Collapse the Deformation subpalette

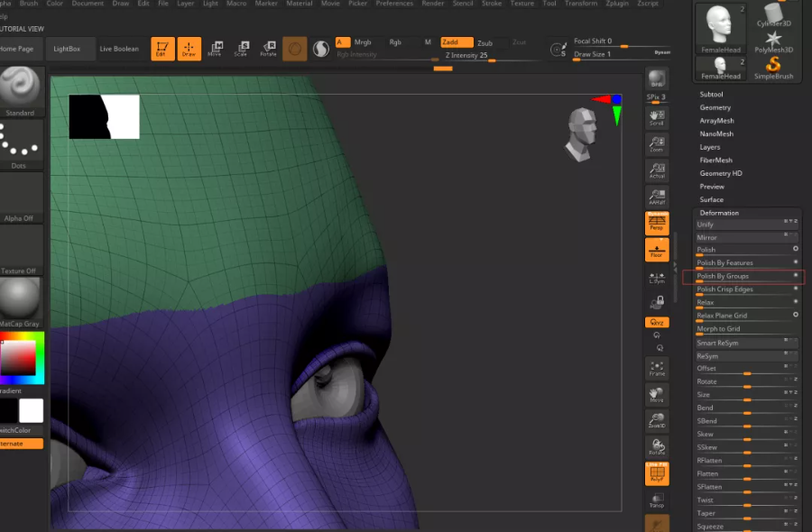point(719,213)
